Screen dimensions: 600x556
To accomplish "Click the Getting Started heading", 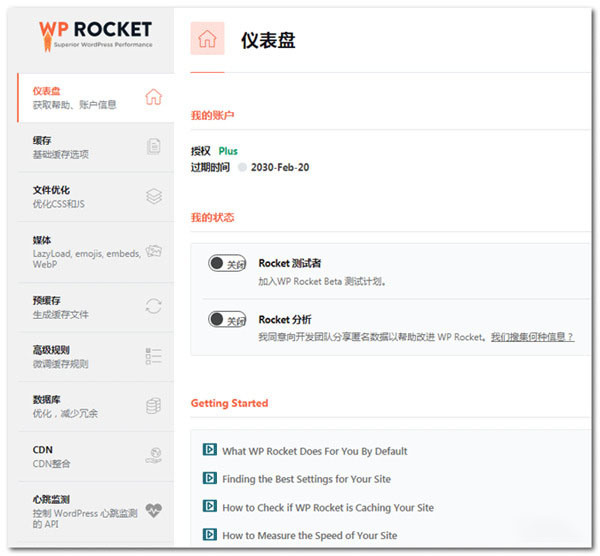I will (x=229, y=403).
